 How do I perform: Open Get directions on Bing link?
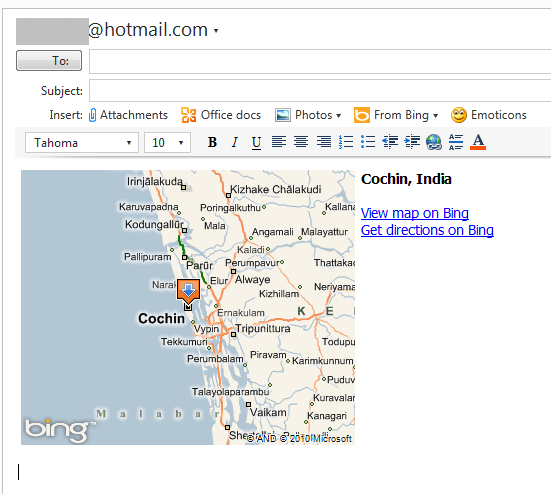pos(427,230)
